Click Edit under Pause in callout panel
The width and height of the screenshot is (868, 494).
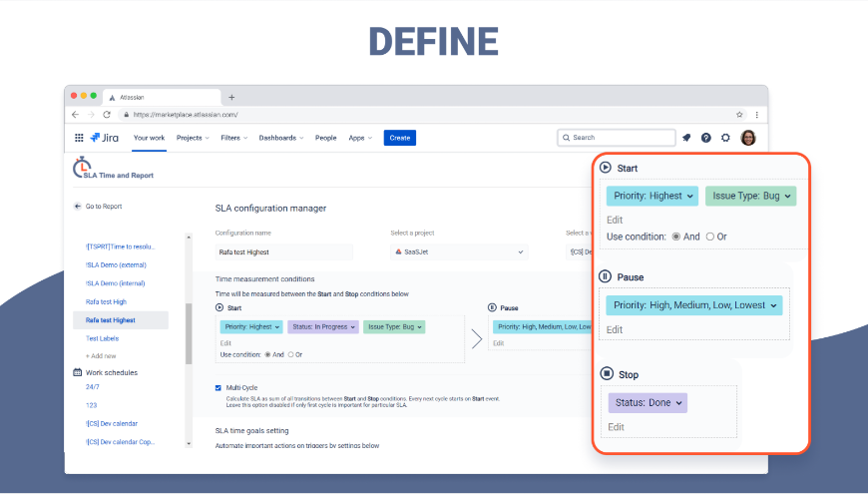(615, 329)
